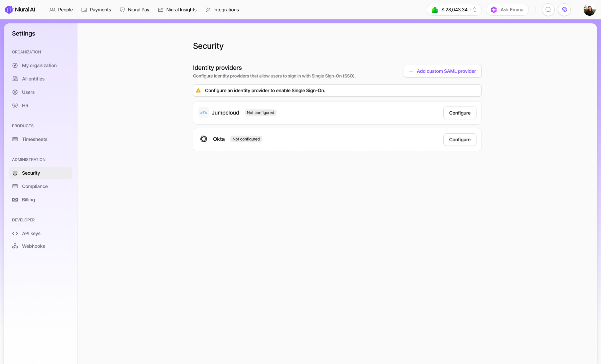Go to Niural Insights in the top navigation
601x364 pixels.
click(177, 10)
